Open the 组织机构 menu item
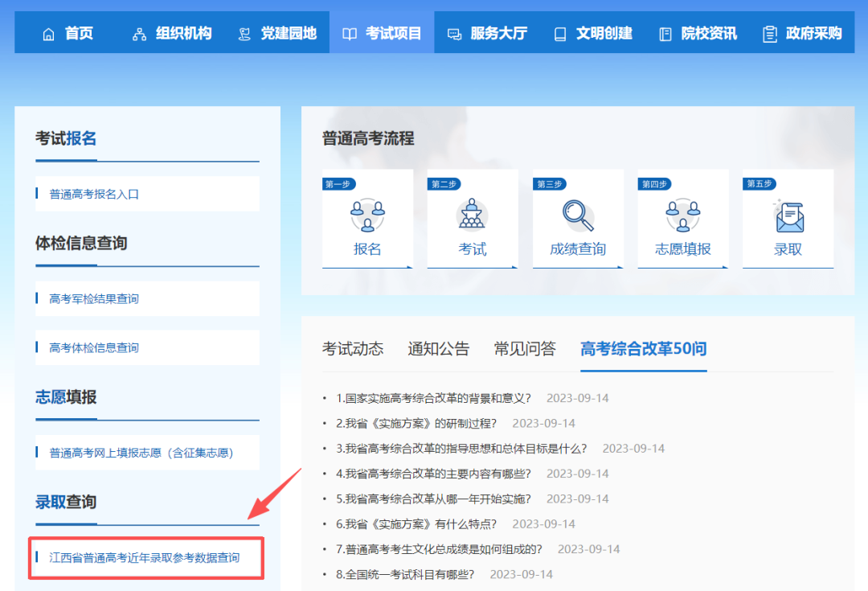The height and width of the screenshot is (591, 868). coord(184,34)
